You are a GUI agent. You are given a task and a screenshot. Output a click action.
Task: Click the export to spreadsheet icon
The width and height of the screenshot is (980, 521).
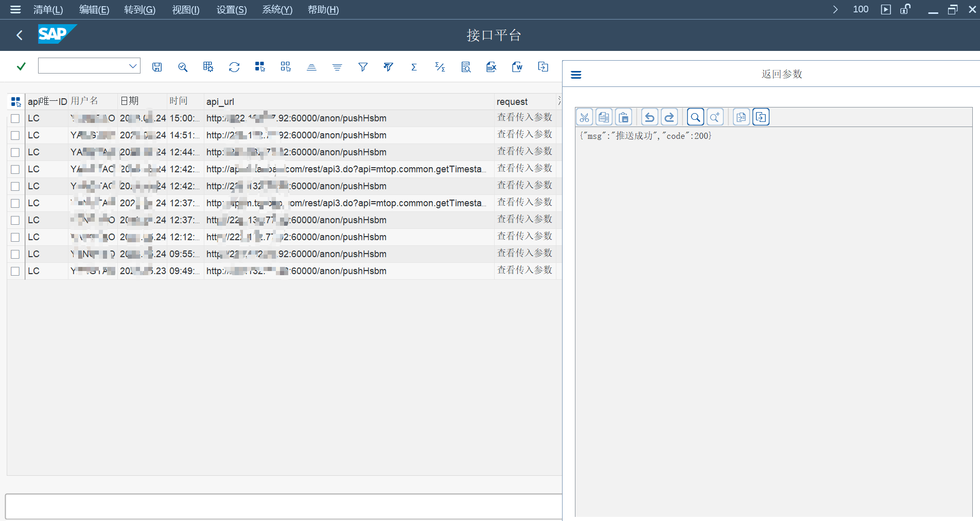(492, 67)
